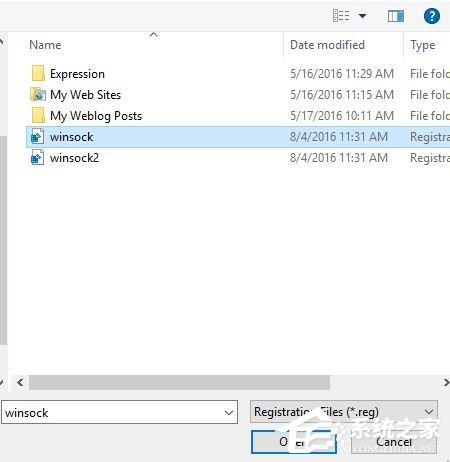Open the file name history dropdown

[x=229, y=413]
